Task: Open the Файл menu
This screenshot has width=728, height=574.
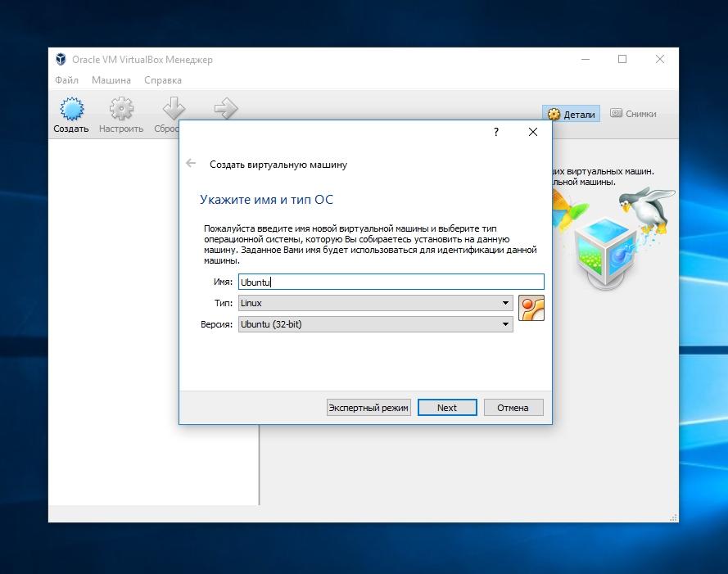Action: click(66, 80)
